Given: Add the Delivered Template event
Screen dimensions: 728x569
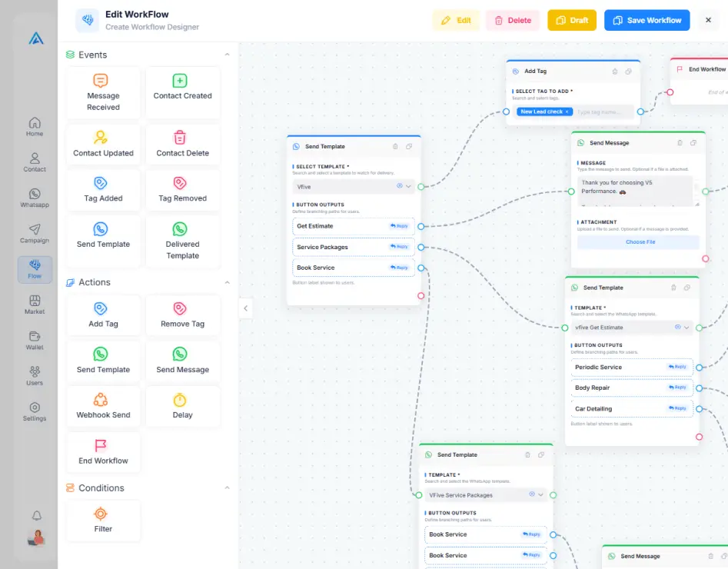Looking at the screenshot, I should (182, 241).
